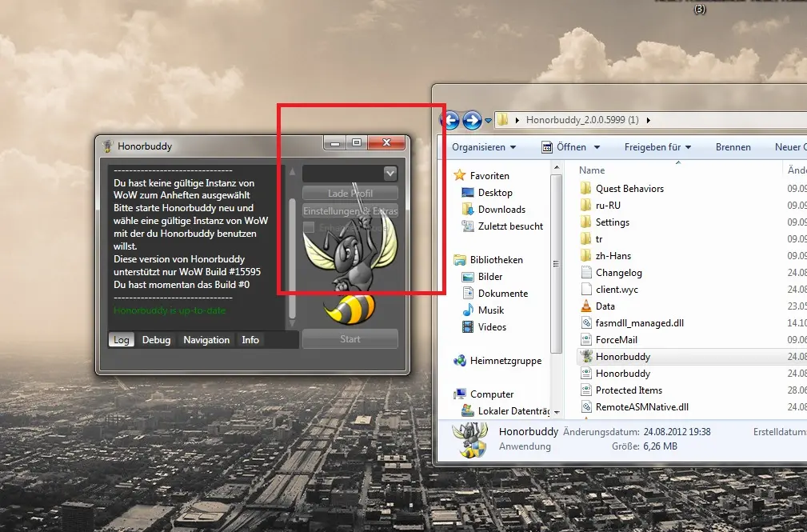Open the Freigeben für menu

pos(657,147)
